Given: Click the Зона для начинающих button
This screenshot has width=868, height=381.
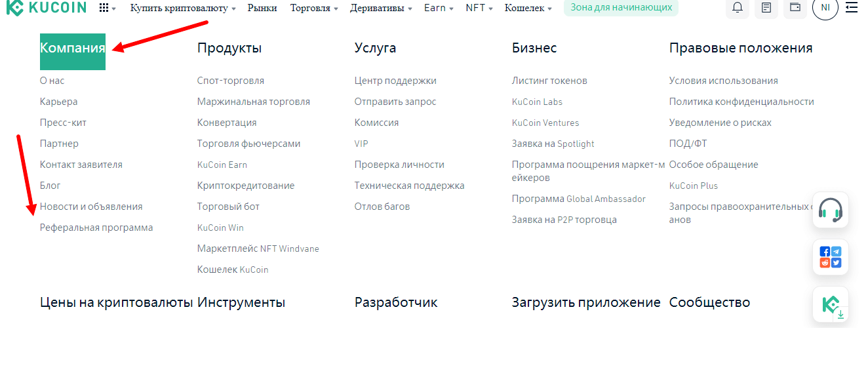Looking at the screenshot, I should pos(621,7).
